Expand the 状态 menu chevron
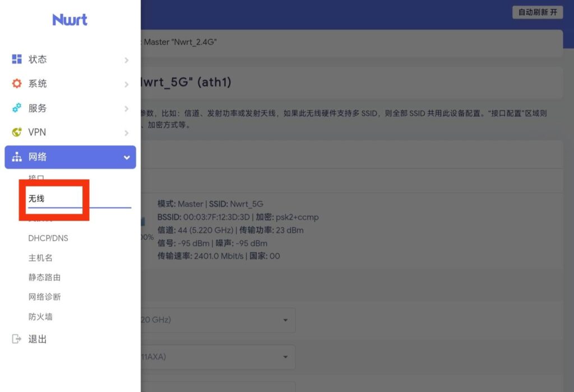 (x=126, y=60)
